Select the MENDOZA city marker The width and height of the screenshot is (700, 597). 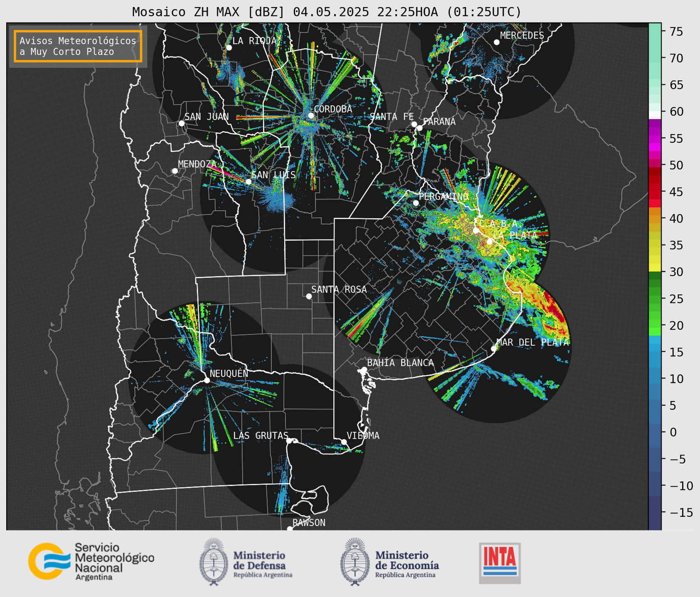[175, 171]
